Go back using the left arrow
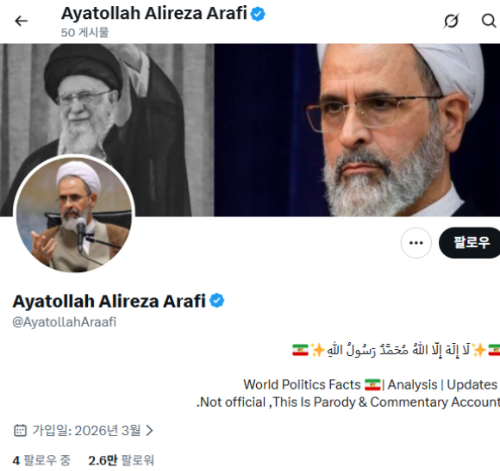Viewport: 500px width, 471px height. click(21, 21)
